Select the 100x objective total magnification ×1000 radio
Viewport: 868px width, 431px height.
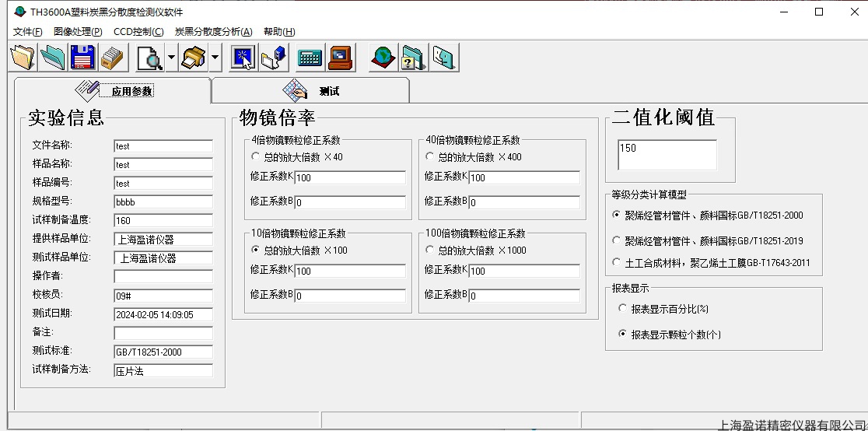pos(429,251)
